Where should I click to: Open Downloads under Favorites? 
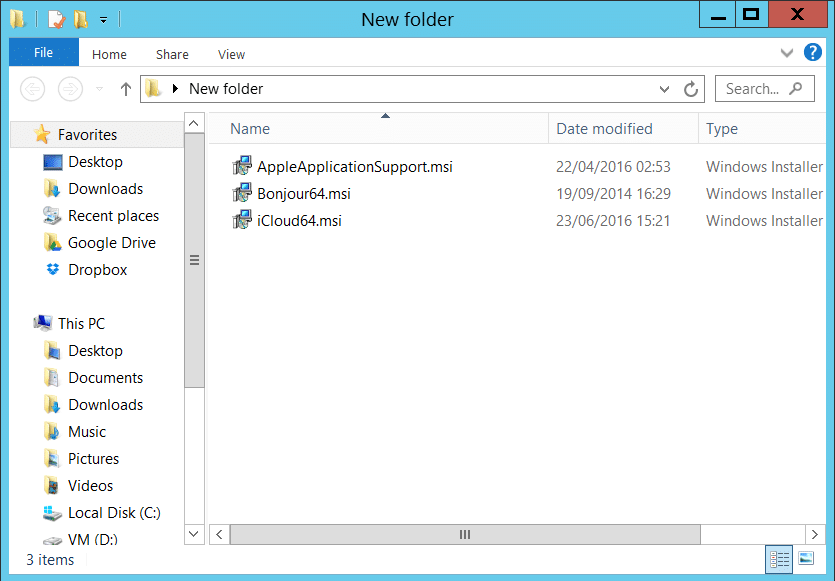(105, 189)
